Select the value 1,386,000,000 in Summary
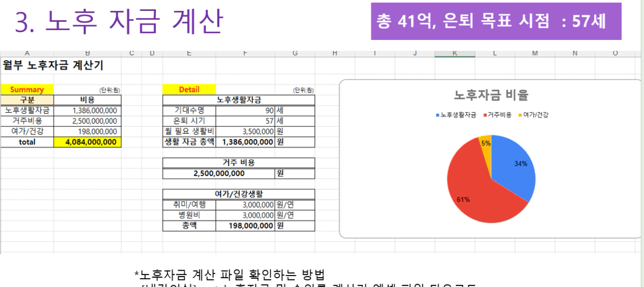 88,111
